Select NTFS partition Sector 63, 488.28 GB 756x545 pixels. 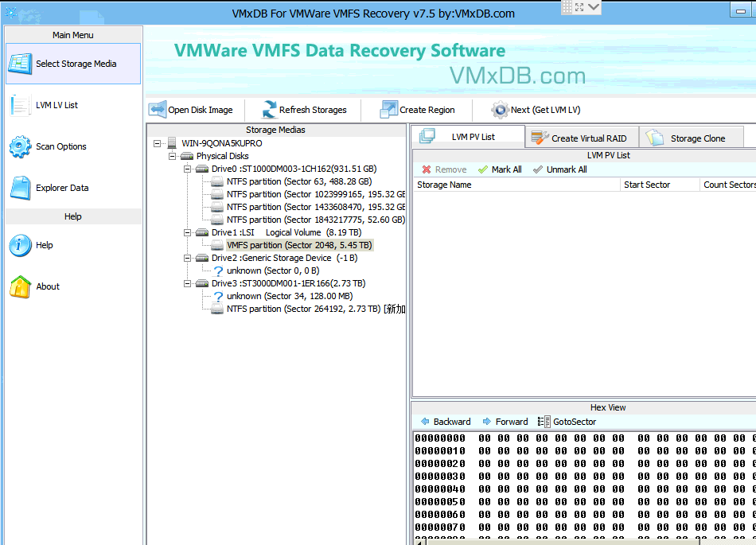click(299, 181)
